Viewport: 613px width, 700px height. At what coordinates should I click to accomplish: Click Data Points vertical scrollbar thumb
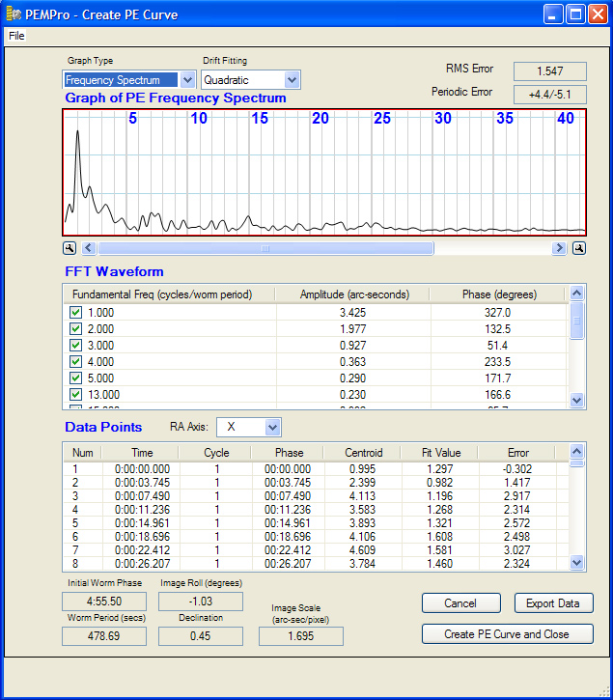pos(577,462)
